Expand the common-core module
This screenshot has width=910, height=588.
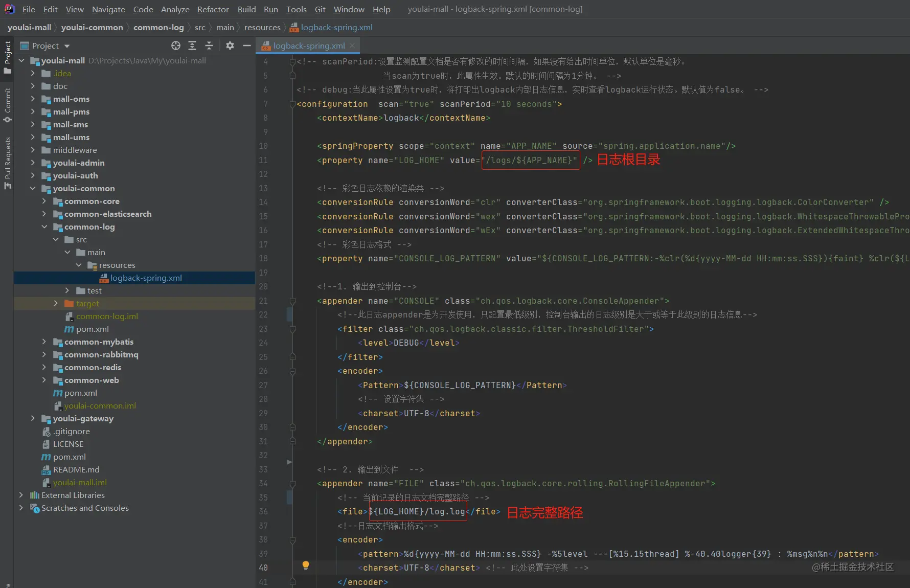(x=44, y=201)
